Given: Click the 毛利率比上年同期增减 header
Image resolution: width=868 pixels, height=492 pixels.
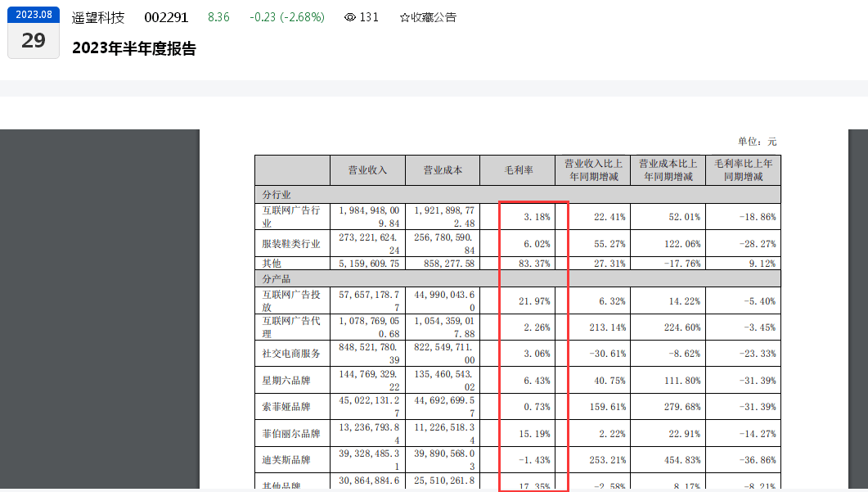Looking at the screenshot, I should point(744,170).
